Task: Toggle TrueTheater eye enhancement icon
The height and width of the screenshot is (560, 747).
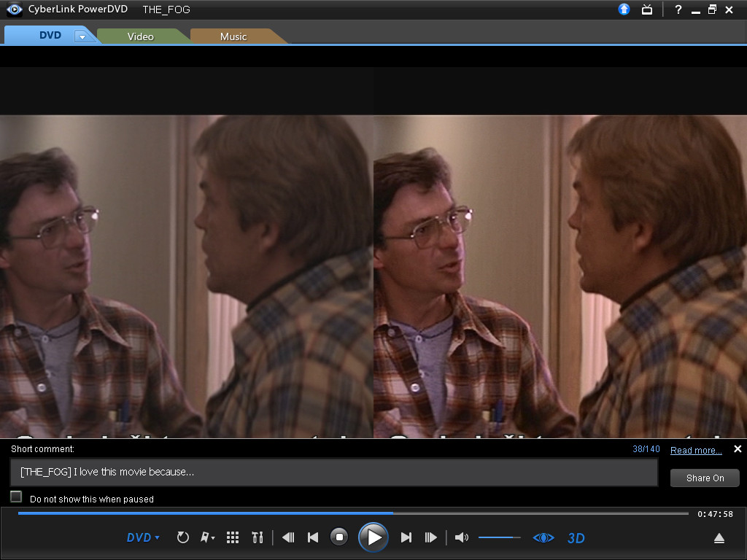Action: [x=543, y=537]
